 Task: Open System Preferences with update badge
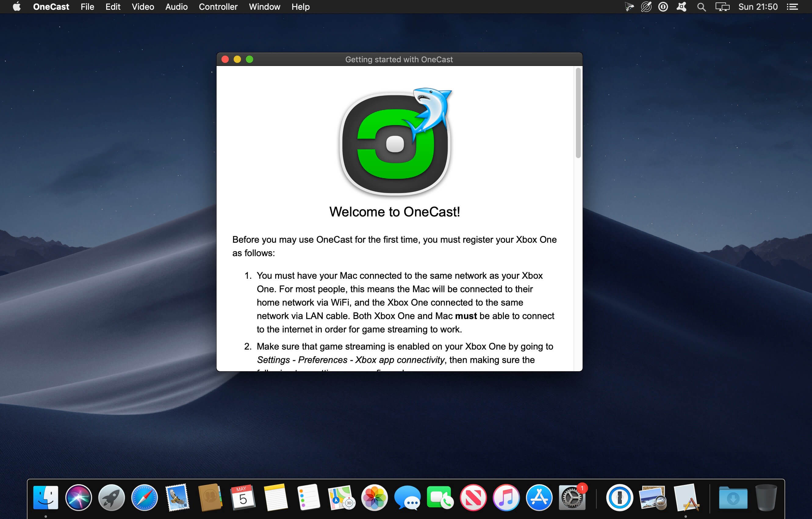[572, 497]
